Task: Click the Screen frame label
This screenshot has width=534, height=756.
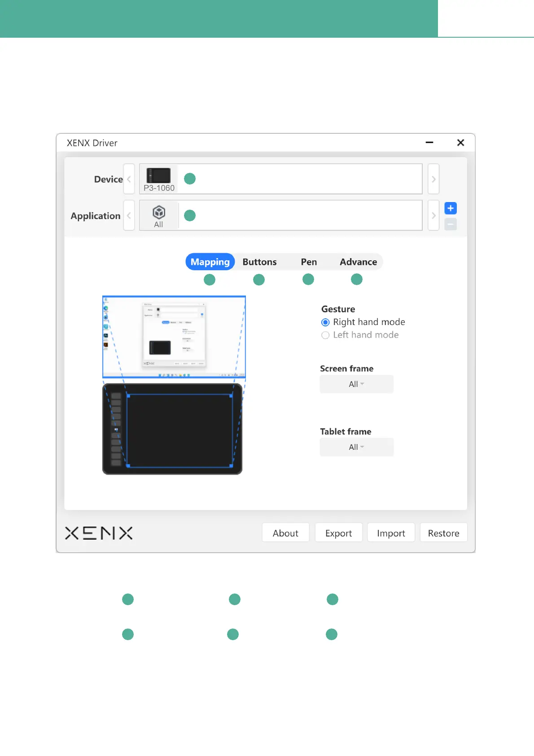Action: [346, 369]
